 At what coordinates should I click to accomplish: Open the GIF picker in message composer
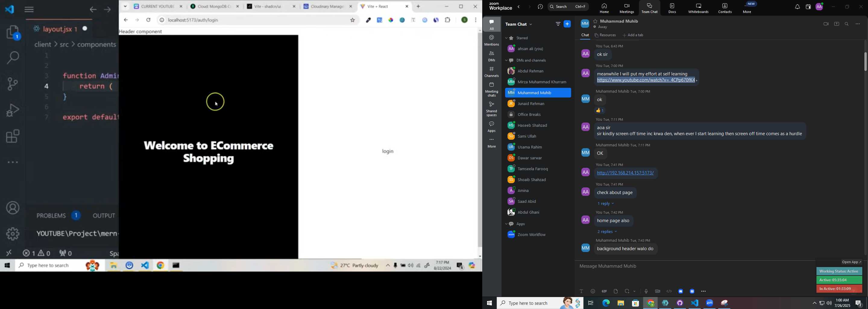[x=604, y=291]
